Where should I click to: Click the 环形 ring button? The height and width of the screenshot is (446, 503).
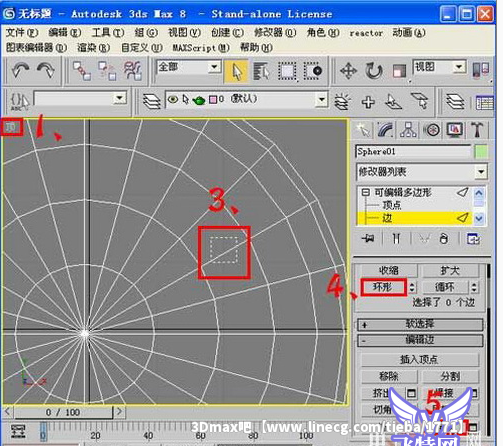click(383, 287)
